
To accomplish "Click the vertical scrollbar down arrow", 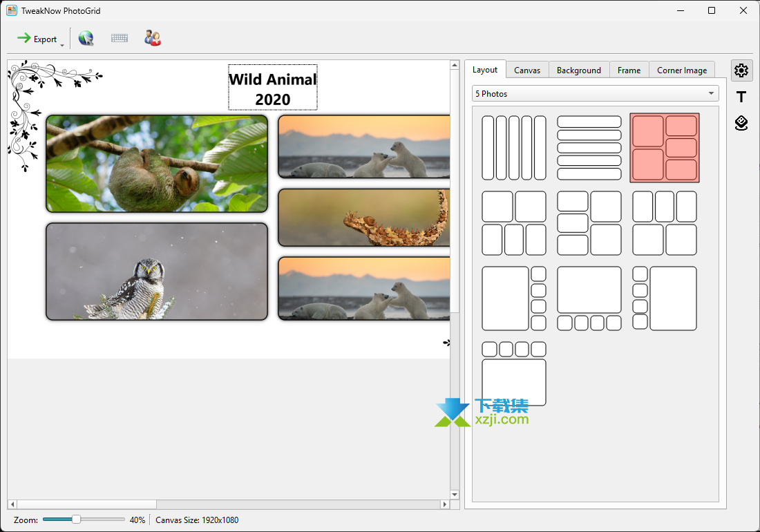I will tap(455, 495).
